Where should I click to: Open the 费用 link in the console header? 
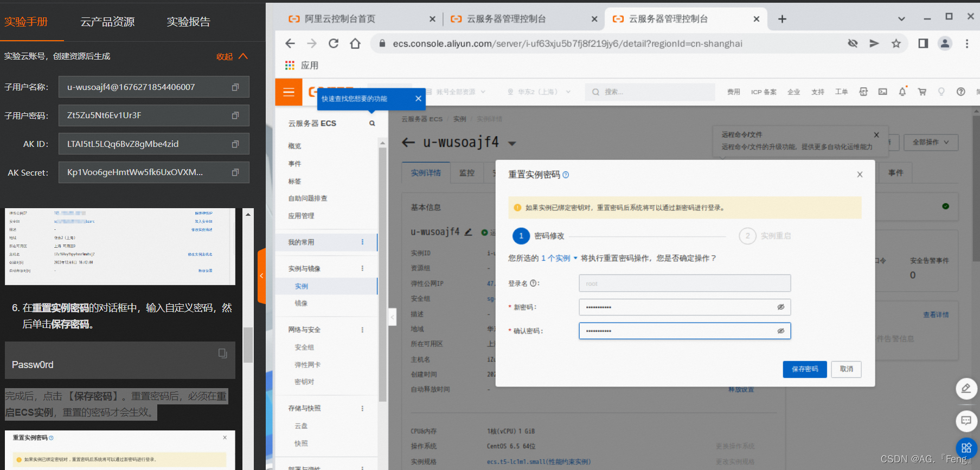pos(733,92)
